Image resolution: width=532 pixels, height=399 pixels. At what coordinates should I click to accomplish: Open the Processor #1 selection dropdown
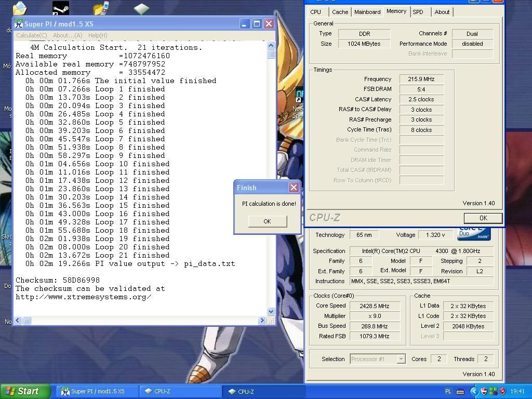point(377,359)
